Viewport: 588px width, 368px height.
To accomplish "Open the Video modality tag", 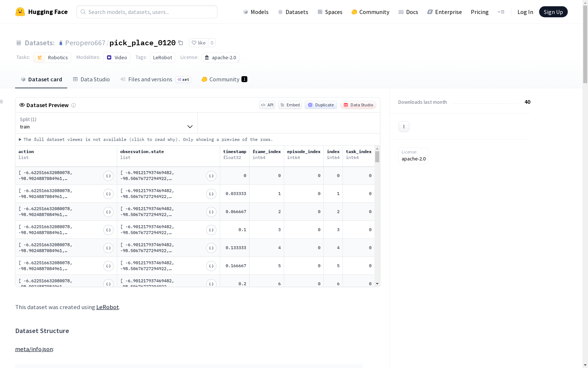I will [117, 57].
